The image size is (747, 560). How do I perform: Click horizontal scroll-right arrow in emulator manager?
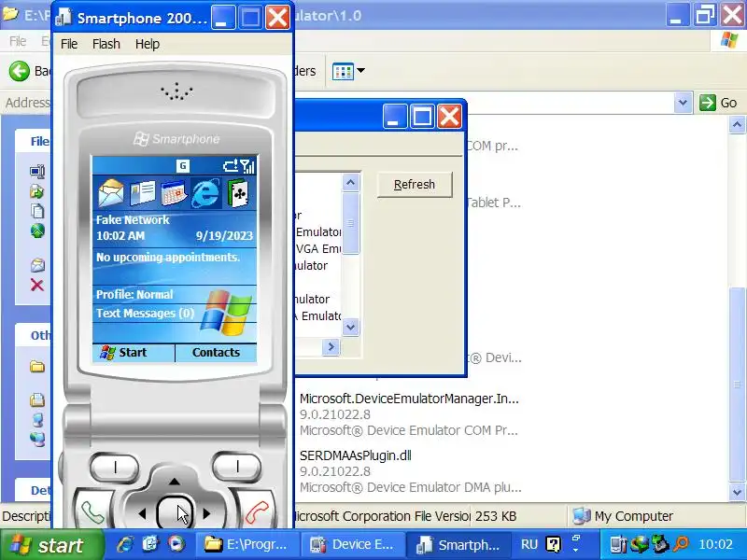click(331, 347)
